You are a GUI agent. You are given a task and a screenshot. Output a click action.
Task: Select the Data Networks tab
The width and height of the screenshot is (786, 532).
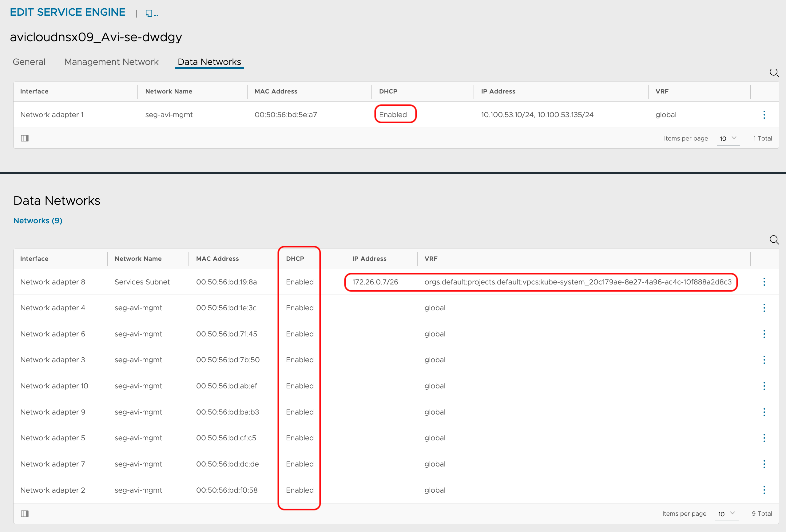(209, 62)
